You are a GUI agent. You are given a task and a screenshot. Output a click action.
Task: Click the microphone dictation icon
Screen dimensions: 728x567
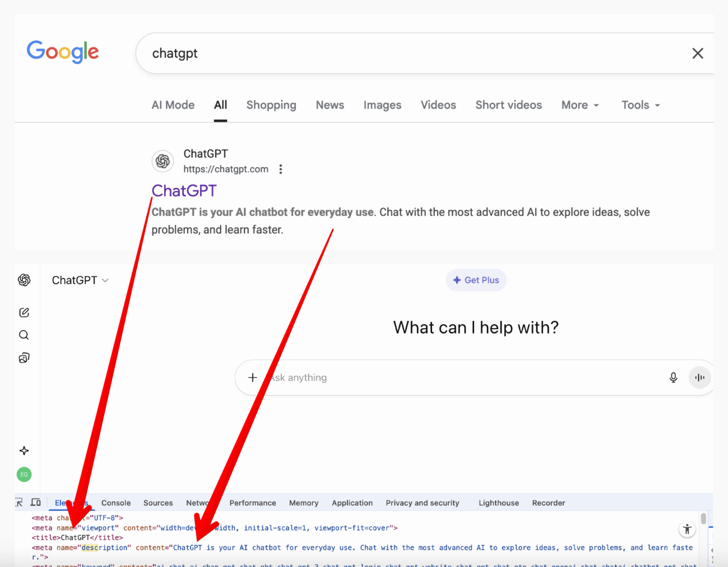pos(673,378)
